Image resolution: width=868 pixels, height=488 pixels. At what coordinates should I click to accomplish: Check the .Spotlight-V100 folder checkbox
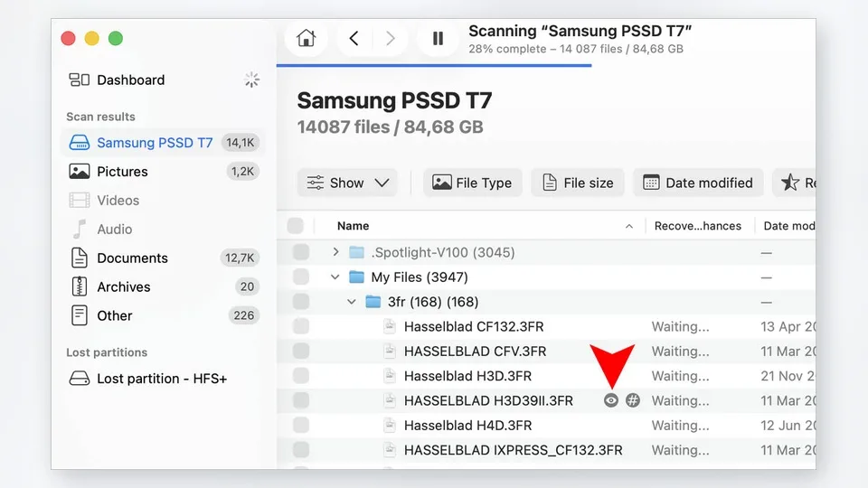(x=301, y=252)
